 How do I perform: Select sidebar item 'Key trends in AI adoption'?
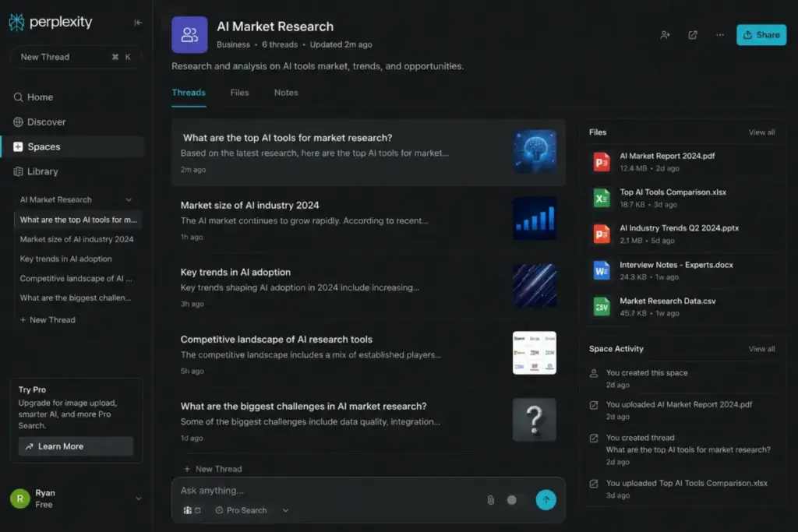(65, 259)
